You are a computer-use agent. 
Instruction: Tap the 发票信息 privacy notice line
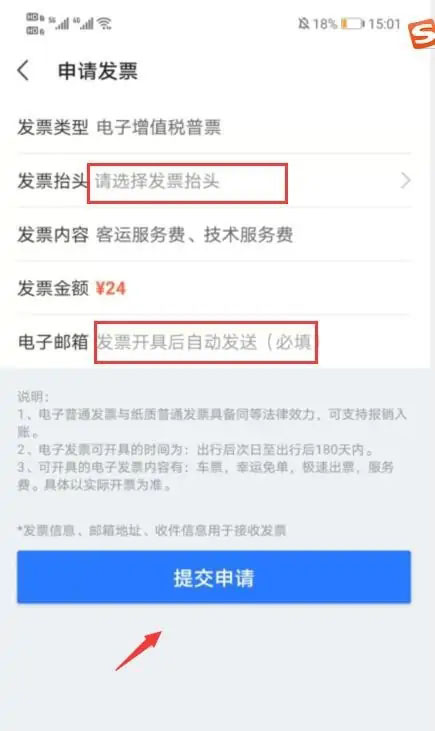152,531
